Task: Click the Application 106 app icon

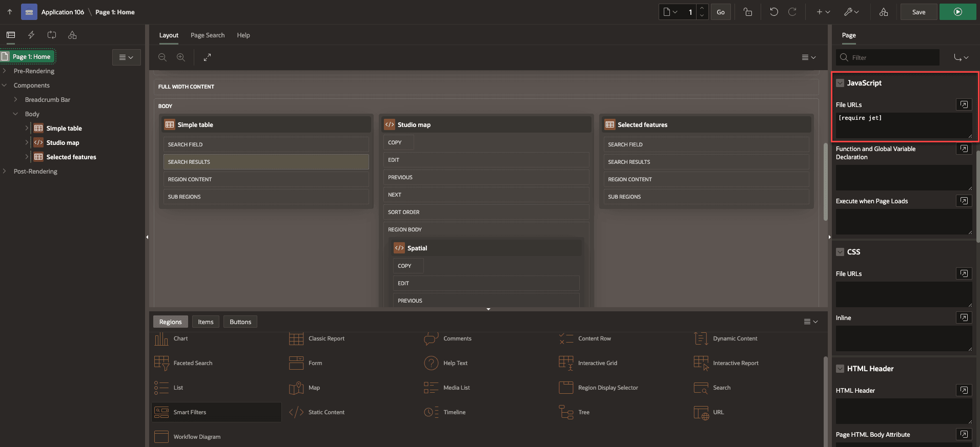Action: 29,12
